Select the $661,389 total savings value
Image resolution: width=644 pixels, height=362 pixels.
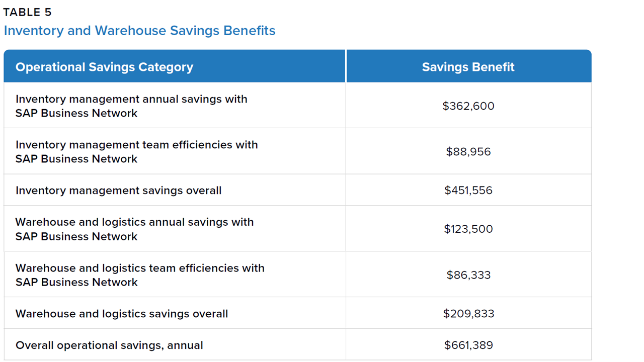[468, 345]
